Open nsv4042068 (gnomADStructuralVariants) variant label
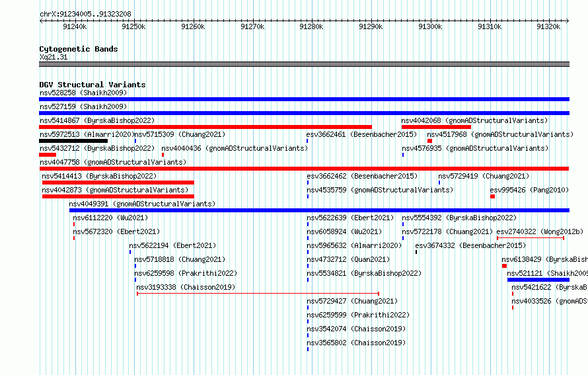The width and height of the screenshot is (588, 375). [474, 120]
